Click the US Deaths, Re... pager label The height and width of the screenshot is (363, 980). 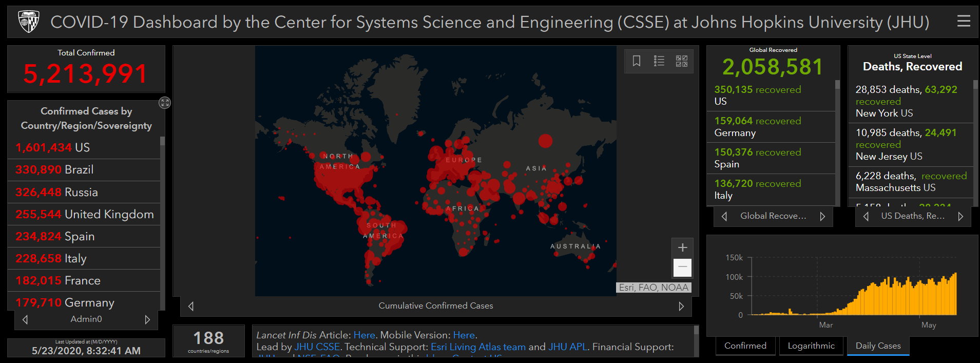(913, 216)
